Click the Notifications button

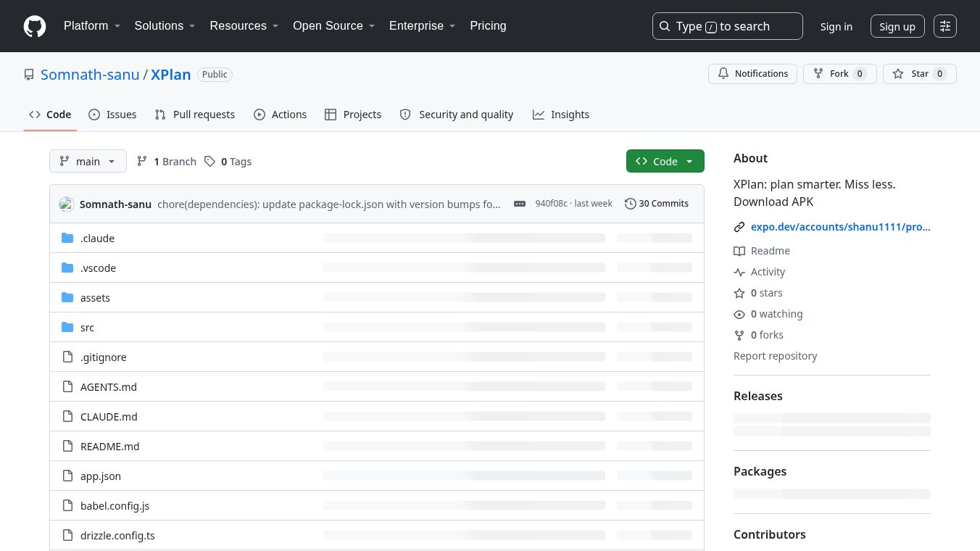752,74
